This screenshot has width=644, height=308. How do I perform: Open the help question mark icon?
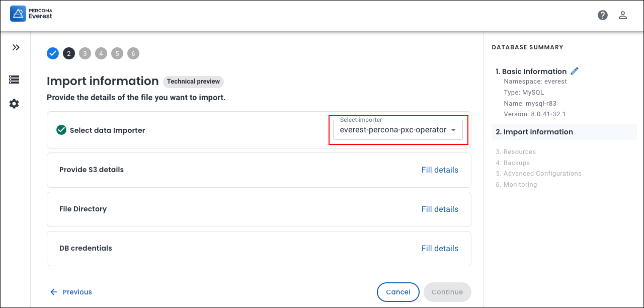(603, 15)
